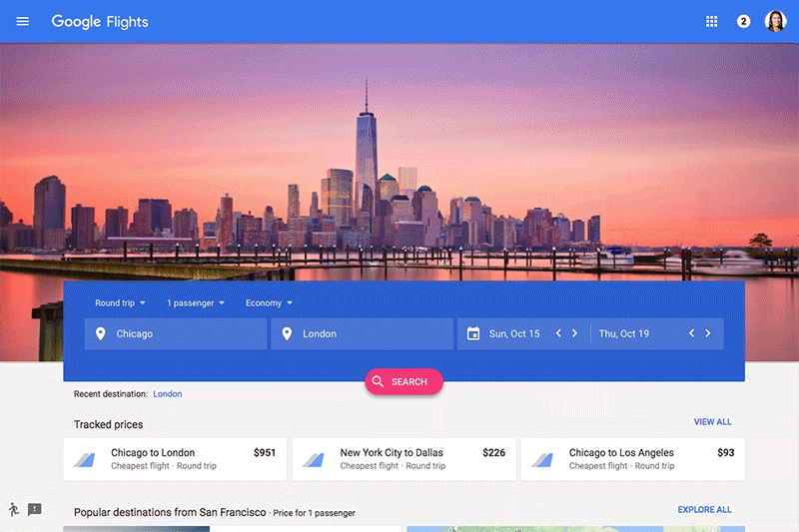Image resolution: width=799 pixels, height=532 pixels.
Task: Click the pink SEARCH button
Action: pyautogui.click(x=404, y=382)
